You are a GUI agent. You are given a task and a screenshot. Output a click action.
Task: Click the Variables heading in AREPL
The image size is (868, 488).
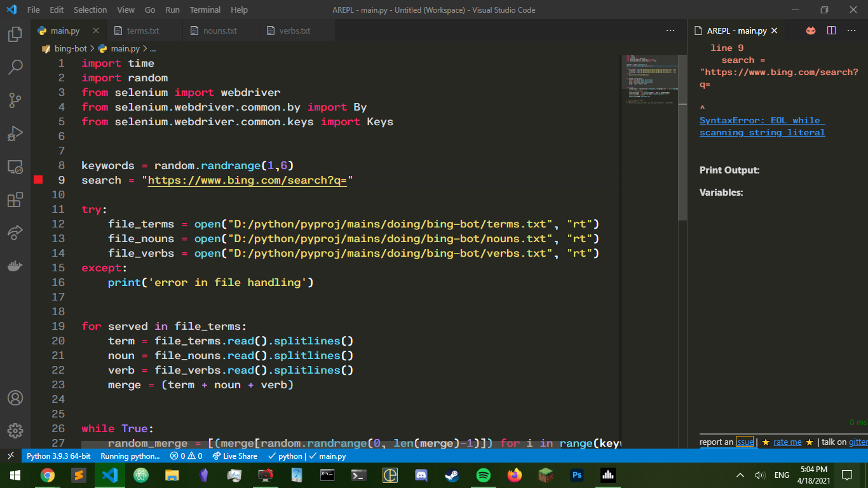coord(721,192)
